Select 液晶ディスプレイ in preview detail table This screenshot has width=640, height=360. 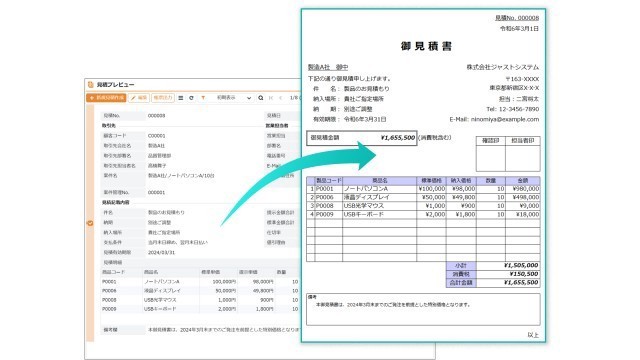pos(162,291)
